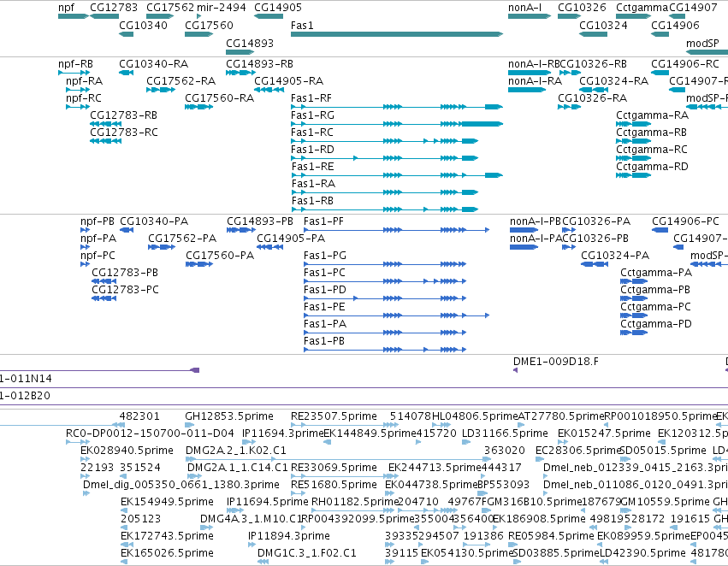Click the mir-2494 gene label
Screen dimensions: 728x566
[x=221, y=8]
